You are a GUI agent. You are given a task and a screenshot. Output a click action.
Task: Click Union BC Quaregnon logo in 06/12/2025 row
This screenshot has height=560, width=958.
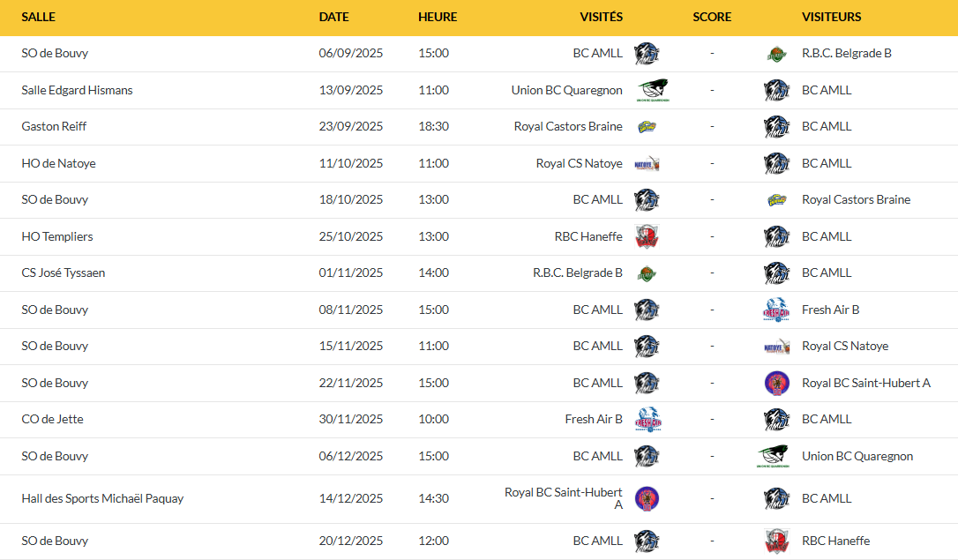tap(773, 456)
